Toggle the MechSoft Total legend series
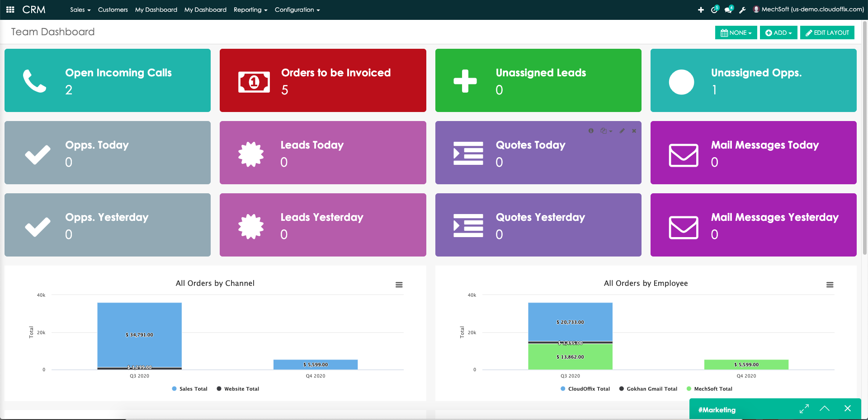 pos(709,389)
